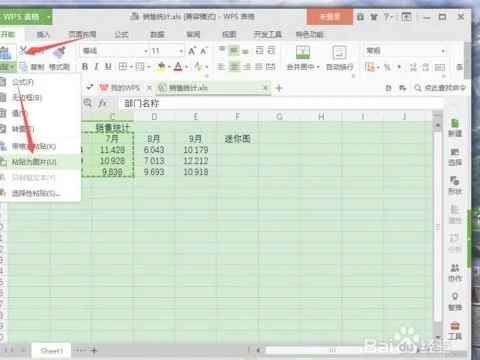
Task: Click the increase indent icon
Action: point(271,51)
